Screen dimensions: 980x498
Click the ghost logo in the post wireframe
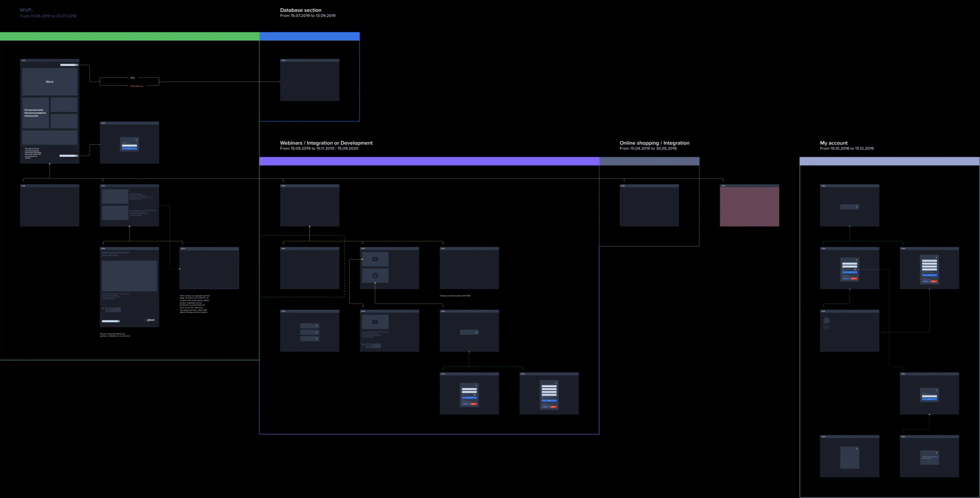point(150,320)
